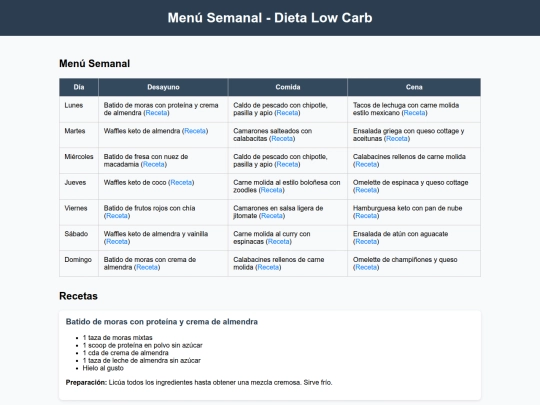Click the Desayuno column header

tap(163, 87)
